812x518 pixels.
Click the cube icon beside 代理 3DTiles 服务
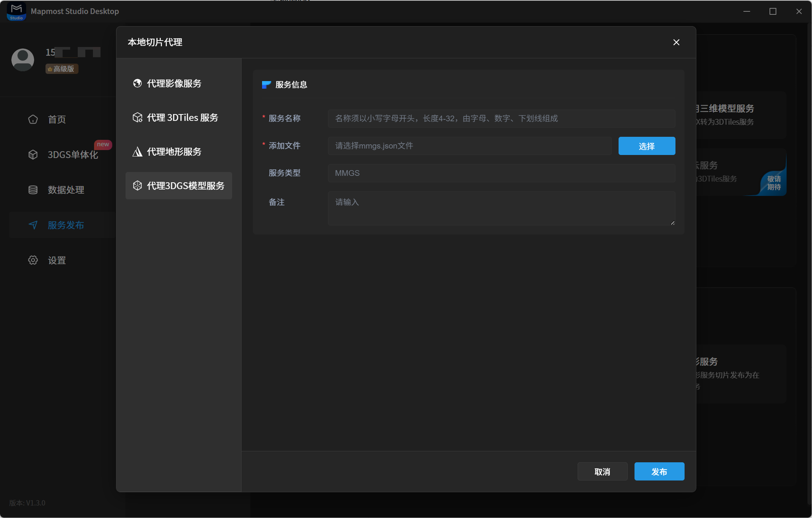(x=137, y=117)
